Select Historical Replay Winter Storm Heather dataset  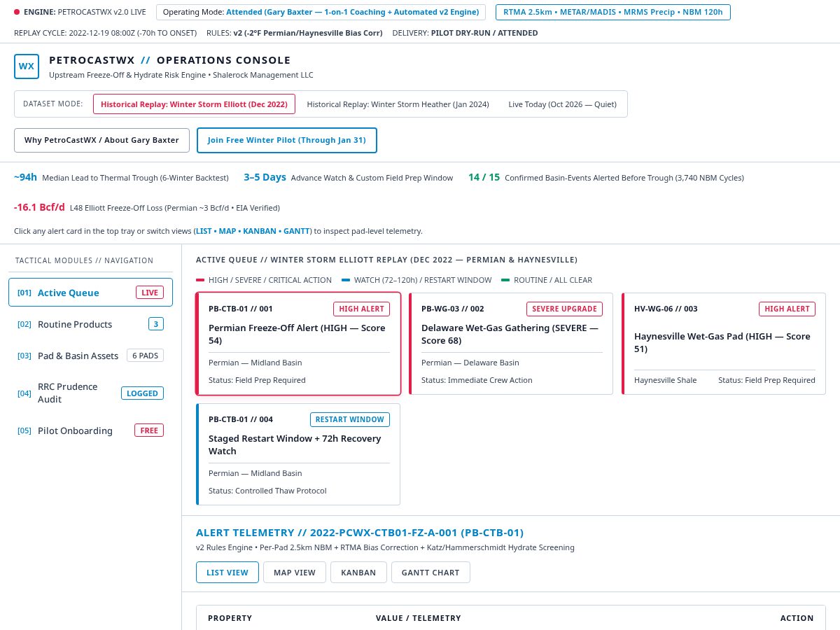[x=398, y=104]
